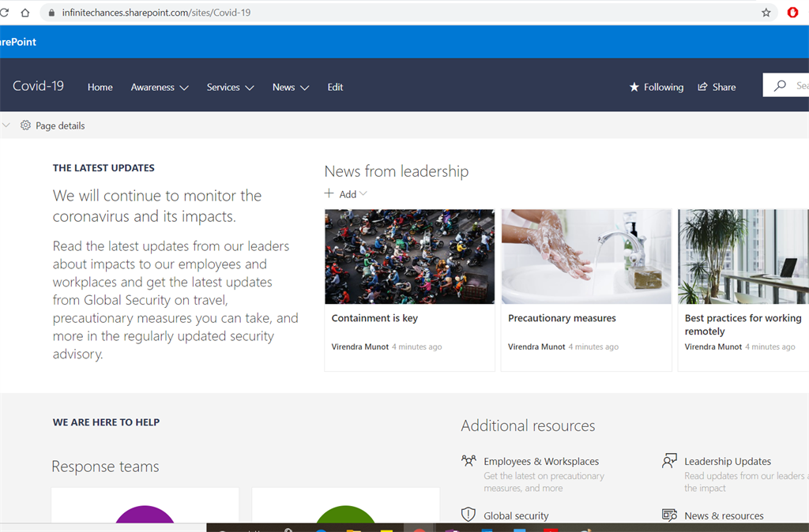The width and height of the screenshot is (809, 532).
Task: Click the Response teams heading
Action: pyautogui.click(x=105, y=466)
